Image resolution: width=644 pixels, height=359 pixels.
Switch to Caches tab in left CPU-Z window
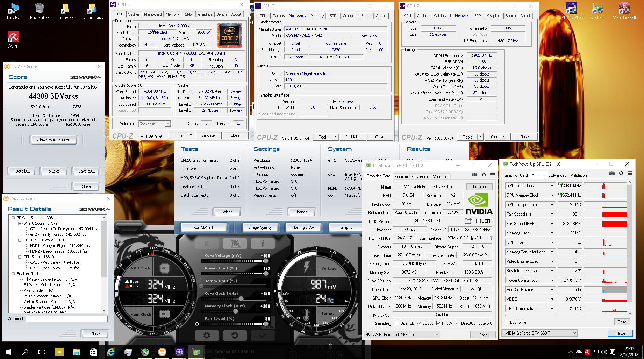click(134, 14)
